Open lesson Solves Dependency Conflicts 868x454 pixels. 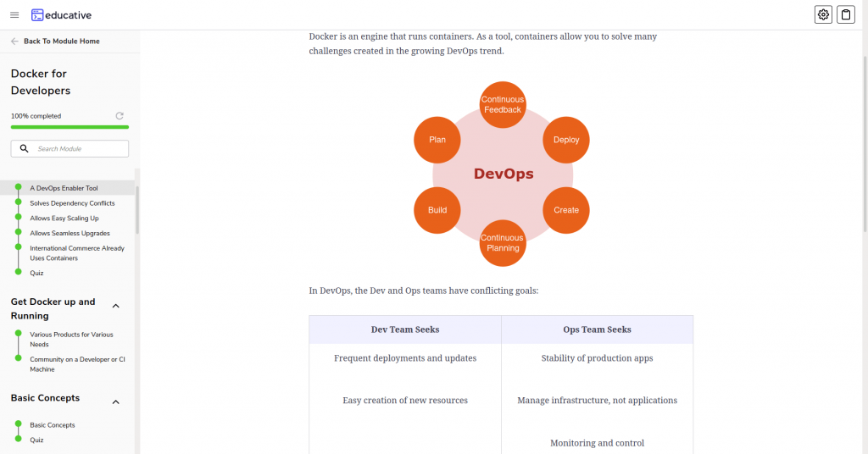[x=73, y=203]
